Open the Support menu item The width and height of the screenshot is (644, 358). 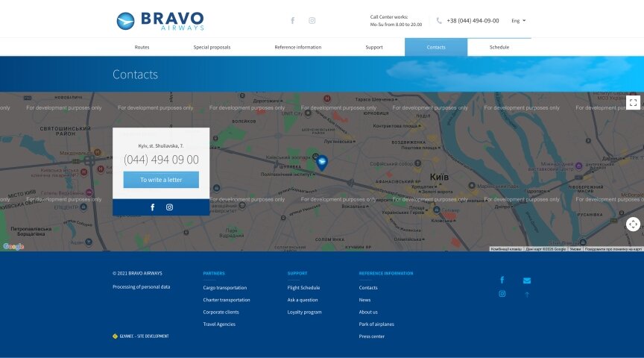[373, 47]
